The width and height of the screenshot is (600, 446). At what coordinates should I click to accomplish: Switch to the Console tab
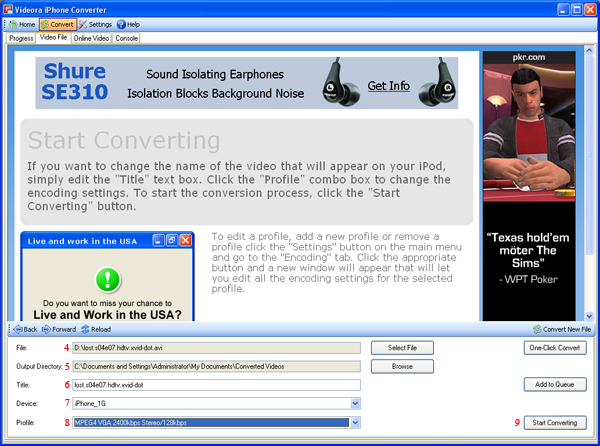126,38
